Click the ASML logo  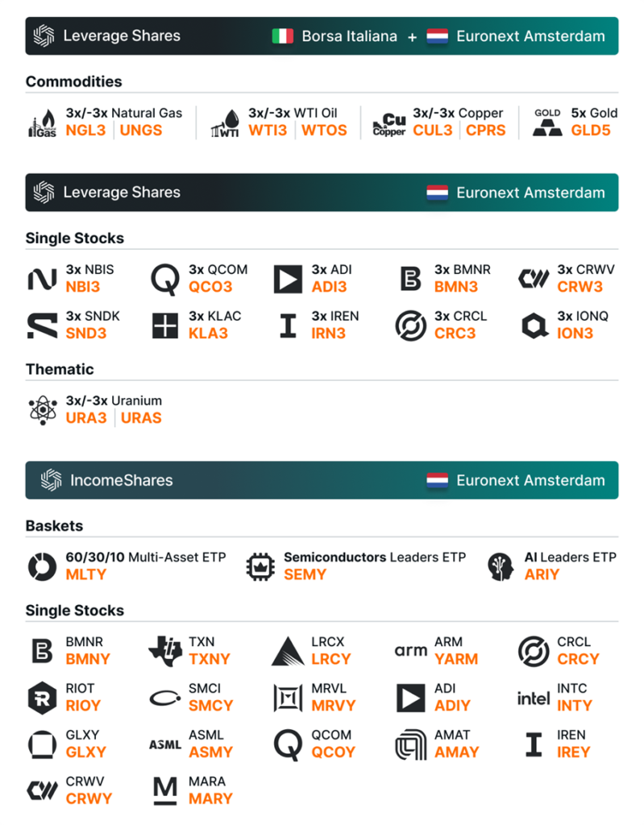[x=165, y=744]
